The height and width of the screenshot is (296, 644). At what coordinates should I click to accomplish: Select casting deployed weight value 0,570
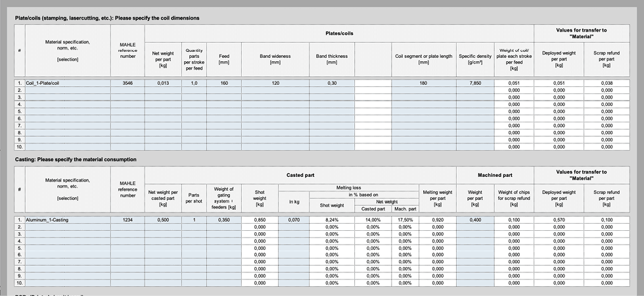[x=559, y=220]
